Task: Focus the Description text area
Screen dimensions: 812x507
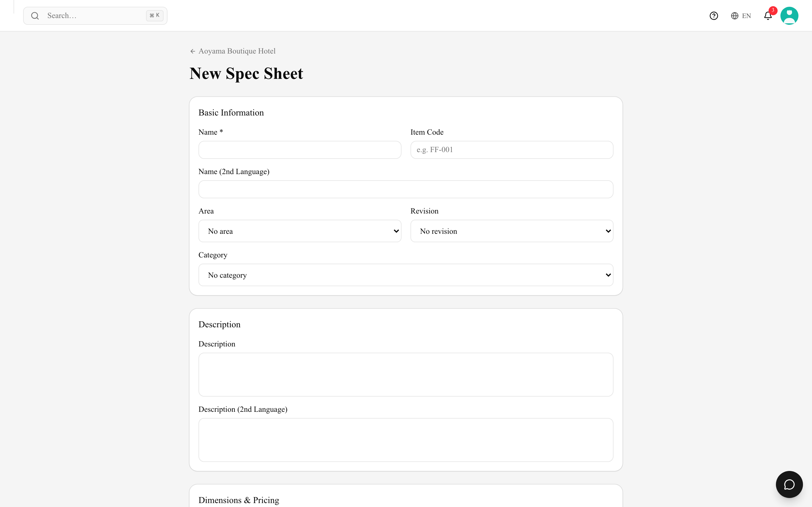Action: coord(406,375)
